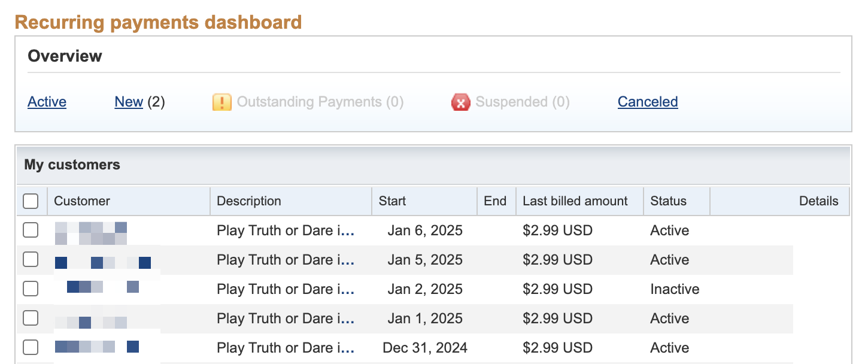Click the End column header
The width and height of the screenshot is (868, 364).
(x=495, y=201)
